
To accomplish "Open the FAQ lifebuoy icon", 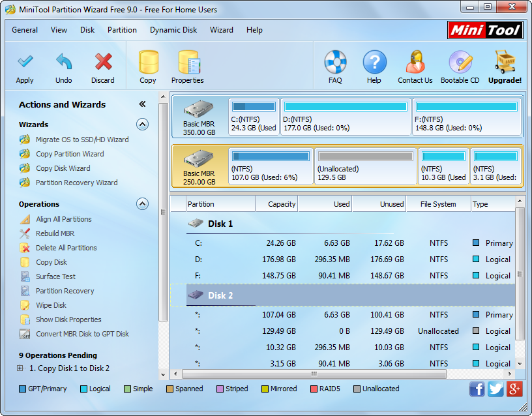I will [x=335, y=62].
